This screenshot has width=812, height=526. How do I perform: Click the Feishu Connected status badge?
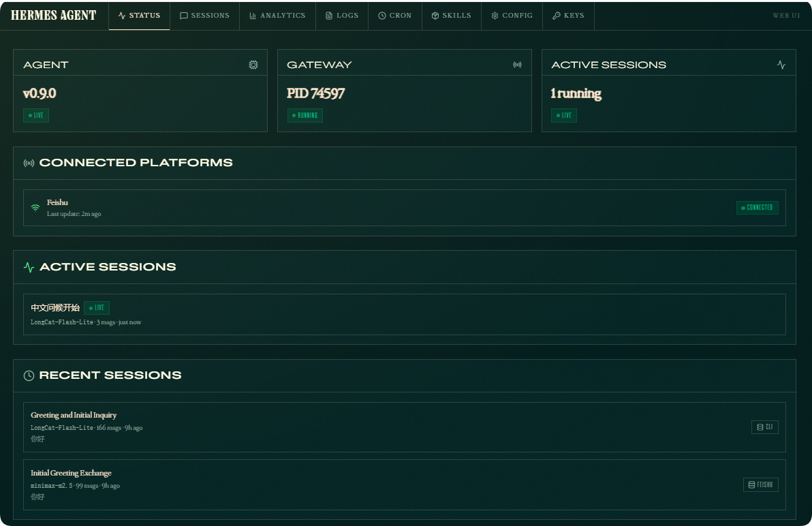(757, 208)
